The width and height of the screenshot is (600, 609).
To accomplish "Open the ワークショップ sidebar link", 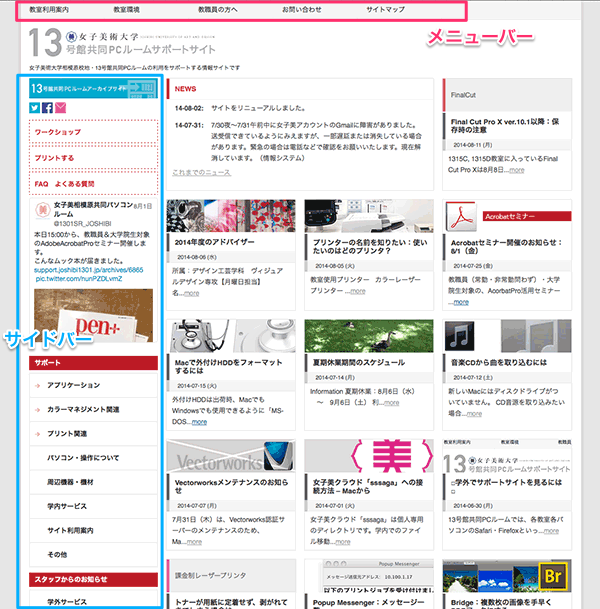I will 94,132.
